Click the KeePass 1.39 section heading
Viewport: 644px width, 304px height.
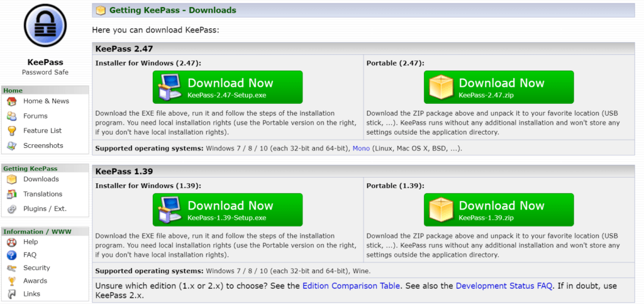(x=124, y=171)
